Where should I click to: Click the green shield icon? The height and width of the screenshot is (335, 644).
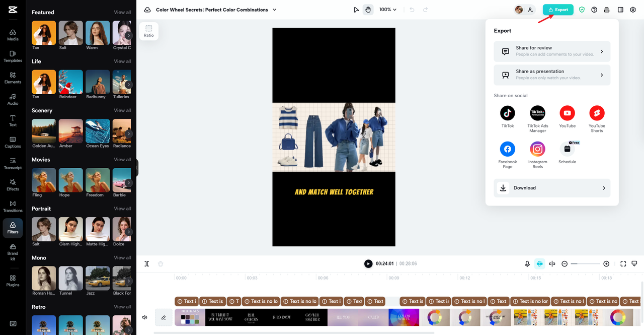coord(582,10)
